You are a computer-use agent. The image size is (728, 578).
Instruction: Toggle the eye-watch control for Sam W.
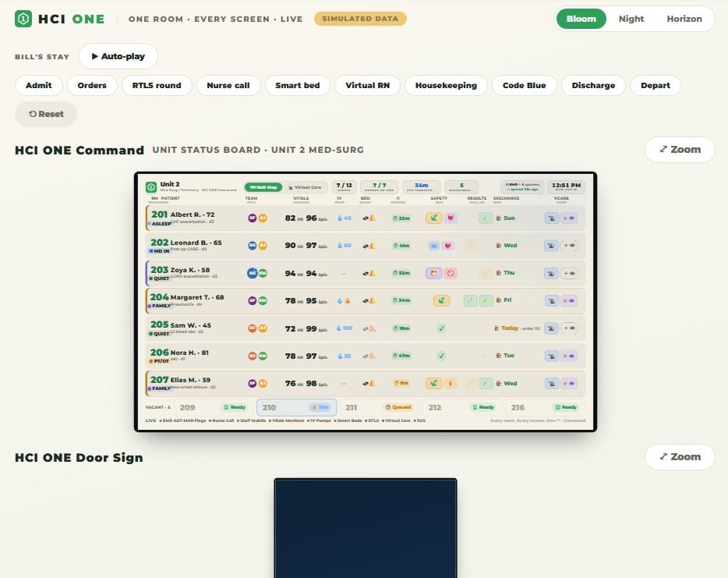tap(569, 328)
